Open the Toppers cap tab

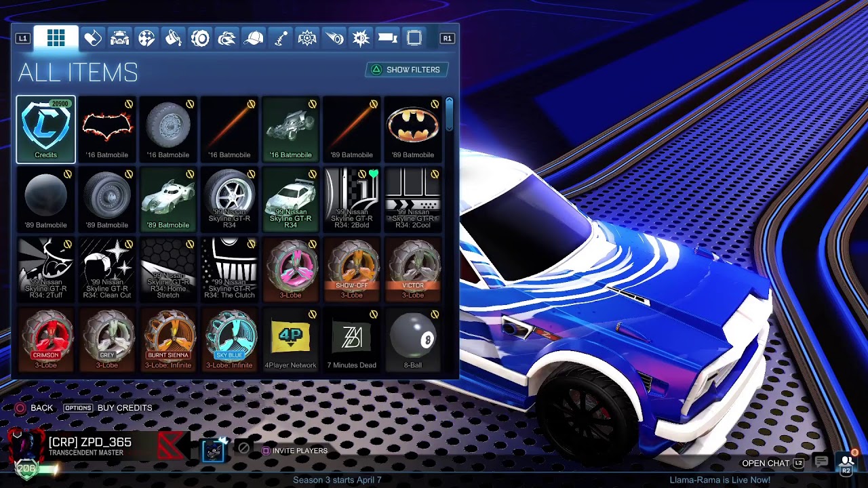tap(254, 38)
